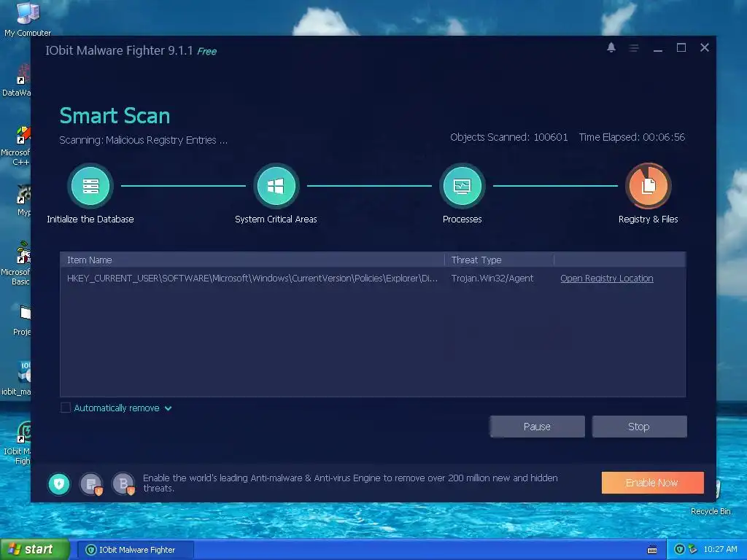The image size is (747, 560).
Task: Open the notification bell in the title bar
Action: (611, 47)
